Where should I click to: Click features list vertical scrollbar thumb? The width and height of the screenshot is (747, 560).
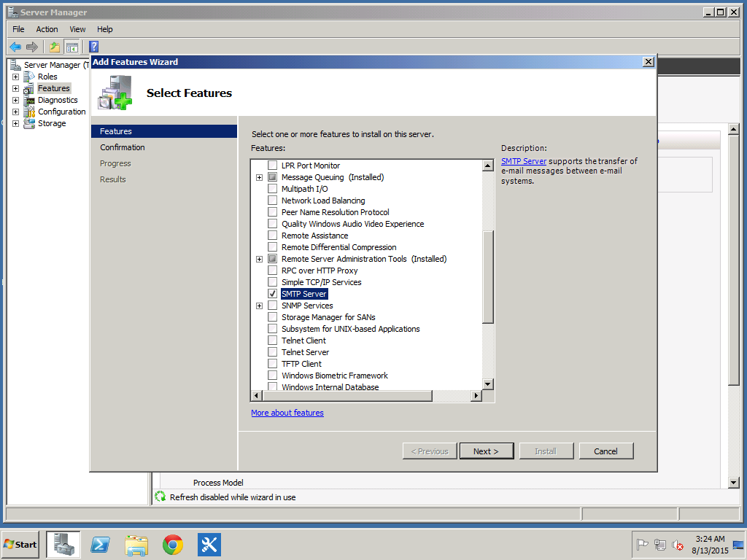pos(488,276)
